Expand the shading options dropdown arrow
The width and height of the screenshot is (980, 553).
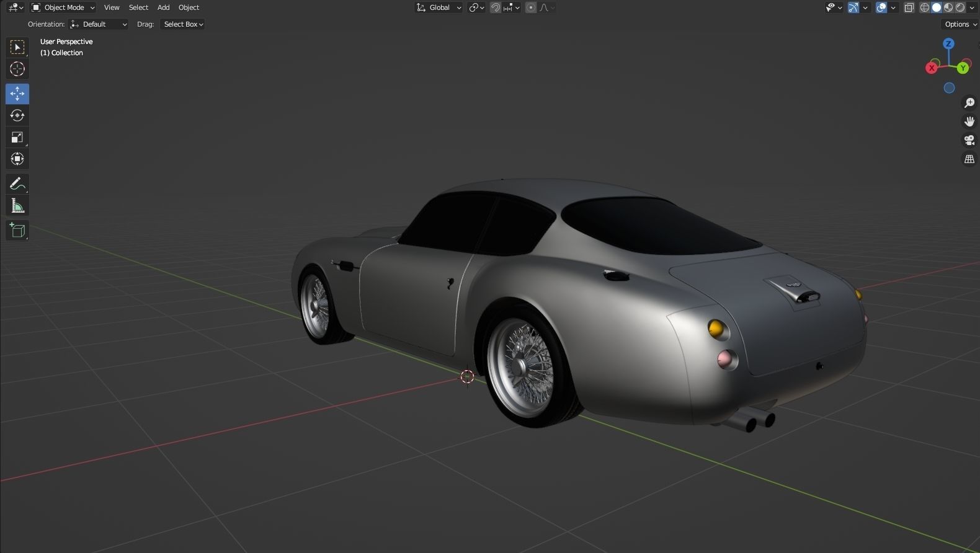click(x=972, y=7)
